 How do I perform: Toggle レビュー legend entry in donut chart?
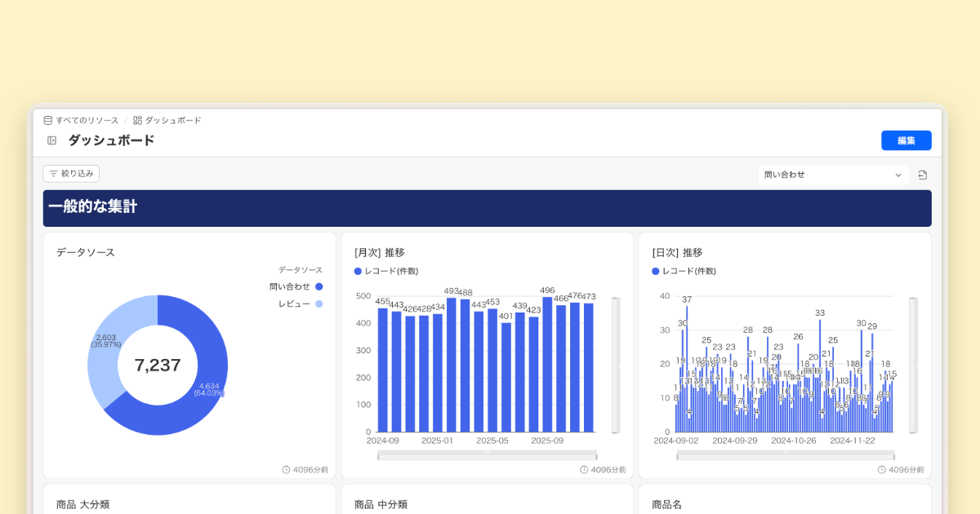tap(300, 304)
